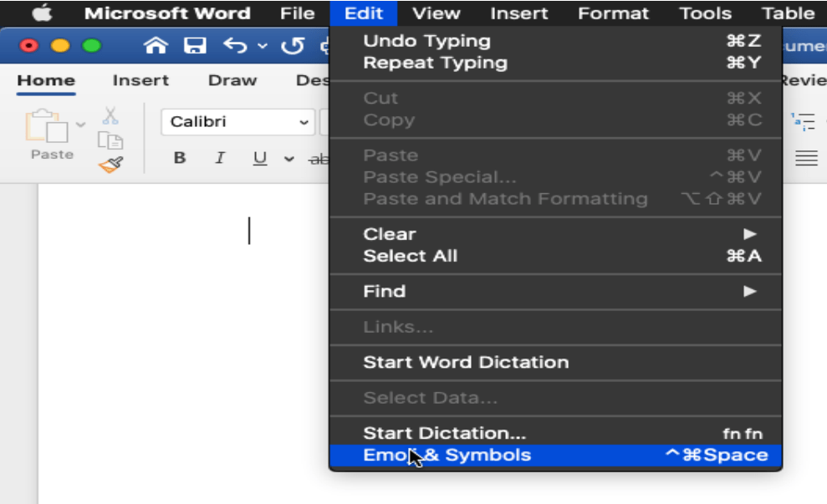Choose Start Dictation... menu entry
The image size is (827, 504).
coord(555,433)
